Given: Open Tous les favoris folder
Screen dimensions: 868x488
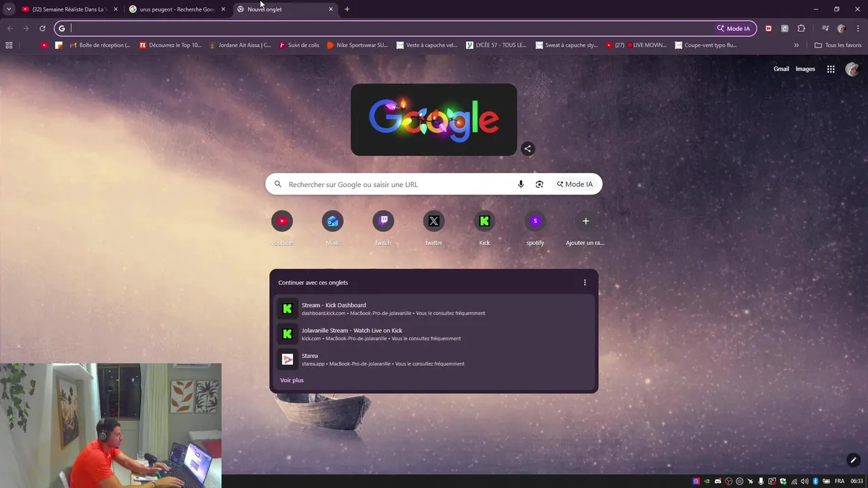Looking at the screenshot, I should click(x=837, y=45).
